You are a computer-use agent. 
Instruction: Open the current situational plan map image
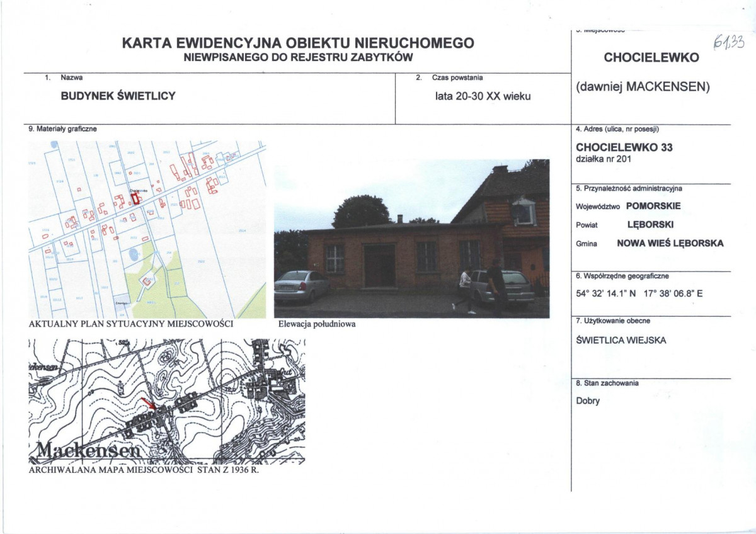tap(147, 229)
